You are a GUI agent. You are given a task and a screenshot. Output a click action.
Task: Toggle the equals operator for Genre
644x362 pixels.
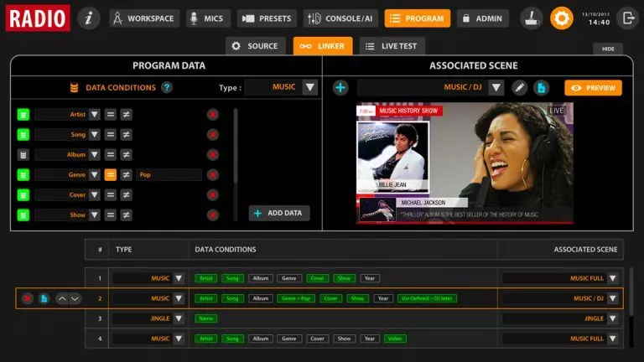(x=110, y=175)
